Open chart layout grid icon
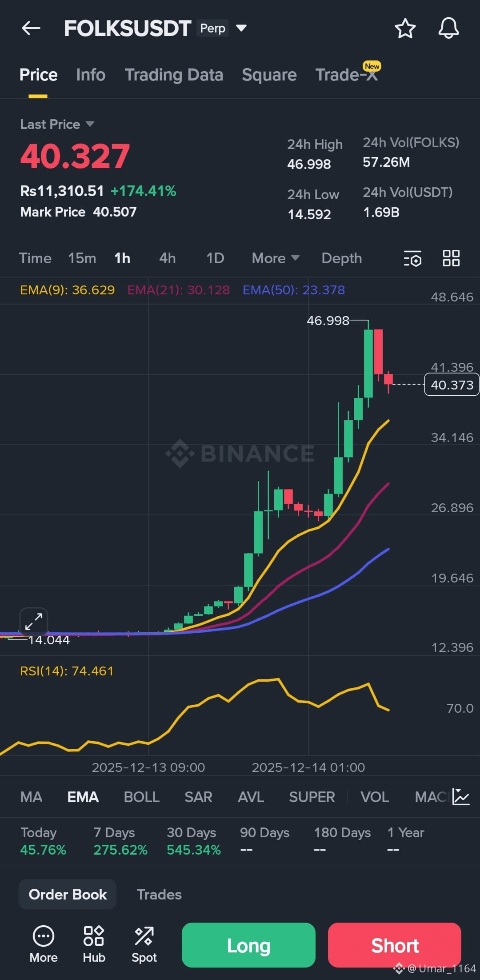Image resolution: width=480 pixels, height=980 pixels. (451, 258)
